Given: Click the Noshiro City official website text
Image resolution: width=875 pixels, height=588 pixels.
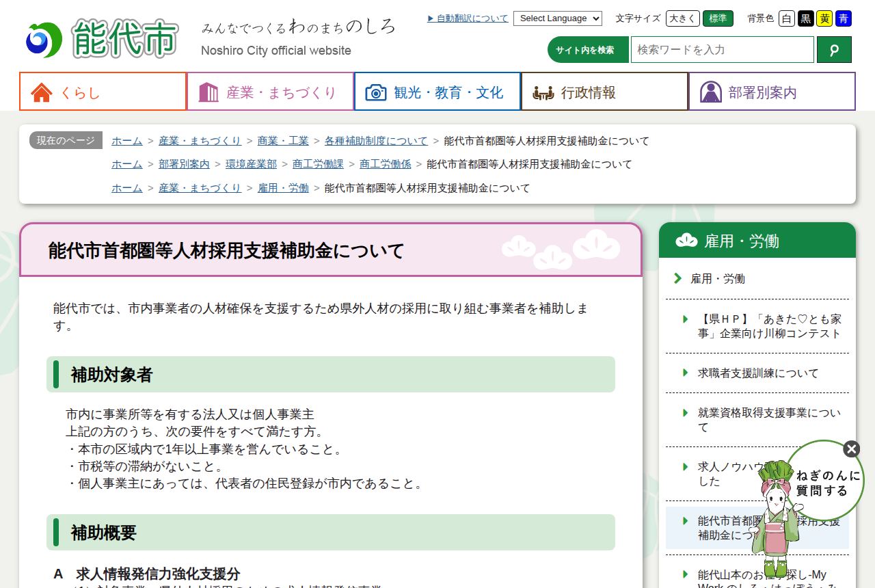Looking at the screenshot, I should tap(276, 51).
